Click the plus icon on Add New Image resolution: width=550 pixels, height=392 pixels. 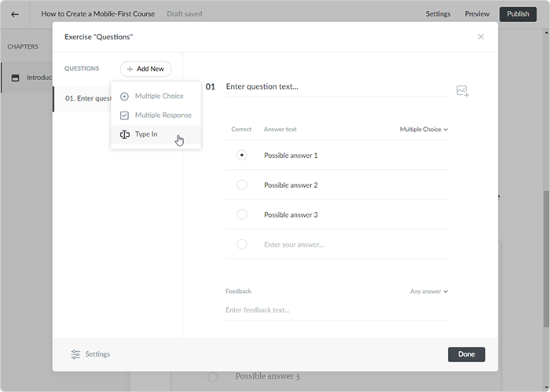[x=130, y=69]
